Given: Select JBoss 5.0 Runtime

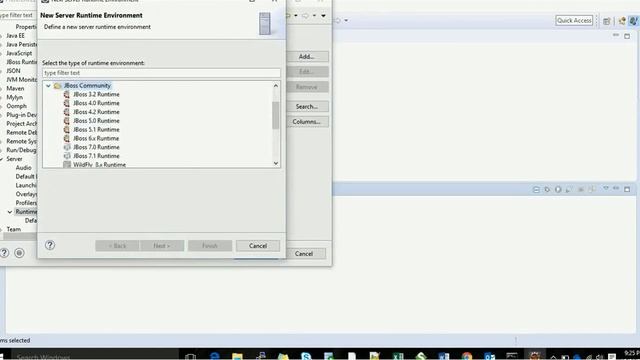Looking at the screenshot, I should pyautogui.click(x=96, y=121).
